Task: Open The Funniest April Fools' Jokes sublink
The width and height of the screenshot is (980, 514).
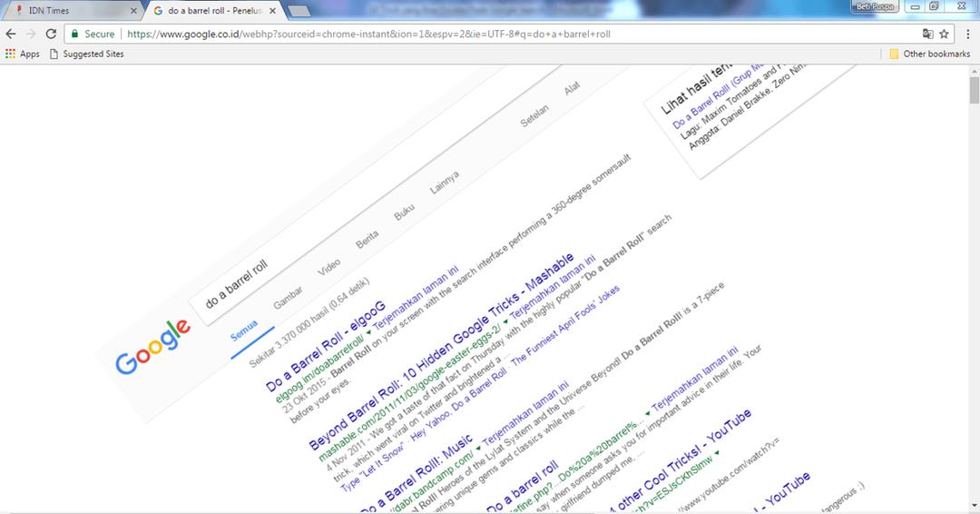Action: point(565,325)
